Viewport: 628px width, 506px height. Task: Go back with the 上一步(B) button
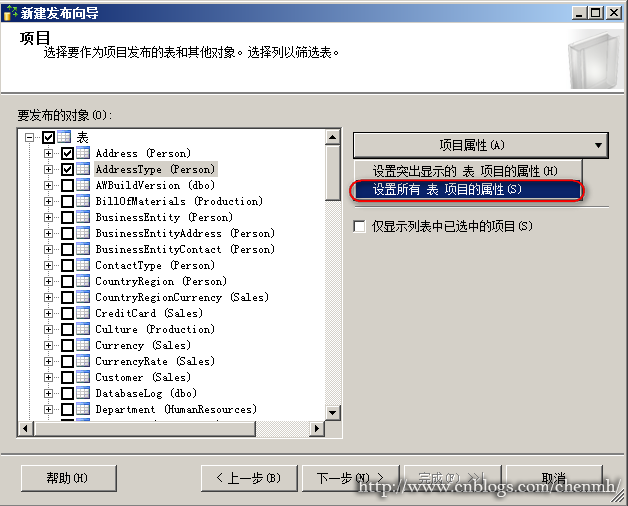(248, 478)
